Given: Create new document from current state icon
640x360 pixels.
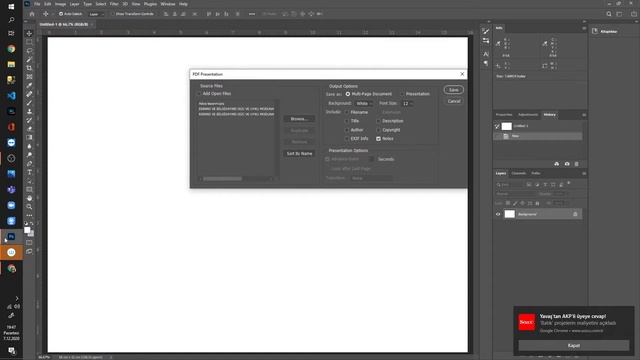Looking at the screenshot, I should 557,164.
